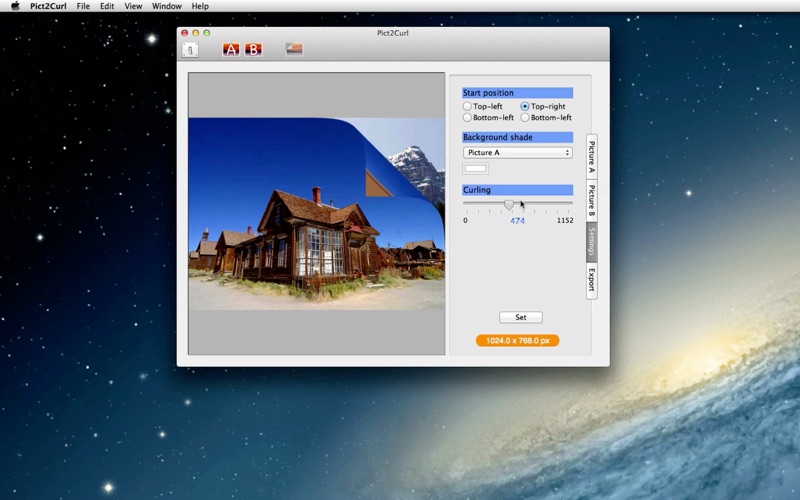This screenshot has width=800, height=500.
Task: Click the Picture B toolbar icon
Action: click(x=254, y=49)
